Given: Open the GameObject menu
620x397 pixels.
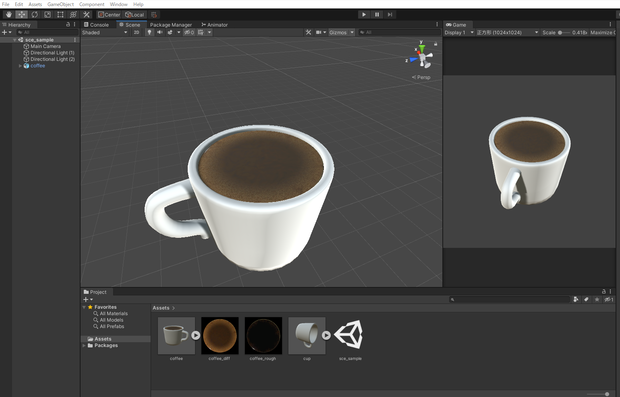Looking at the screenshot, I should click(60, 4).
